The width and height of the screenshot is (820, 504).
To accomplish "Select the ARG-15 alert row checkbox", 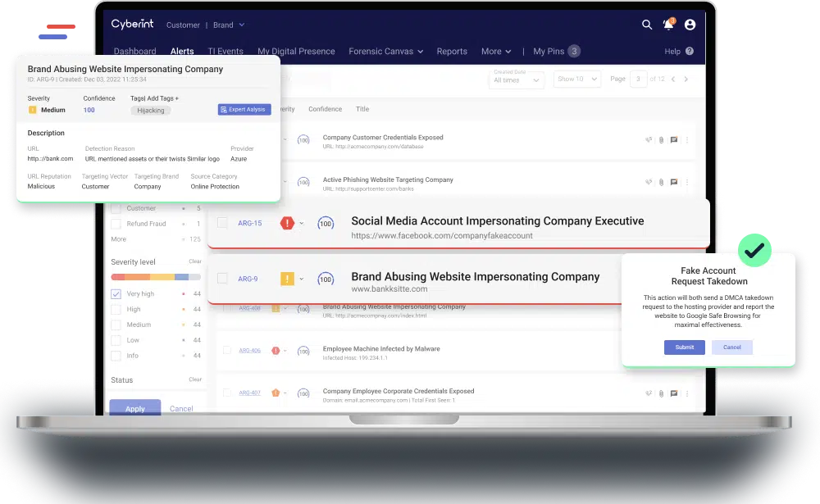I will (222, 223).
